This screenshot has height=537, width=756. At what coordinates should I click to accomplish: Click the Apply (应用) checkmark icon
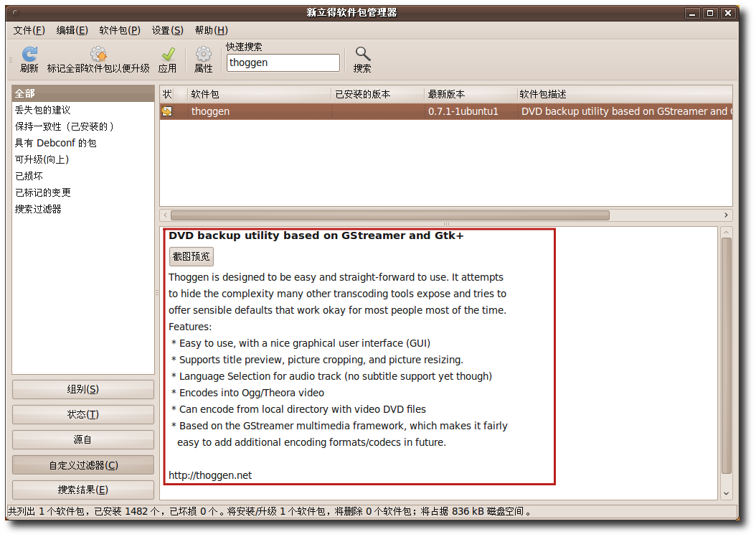pos(168,54)
